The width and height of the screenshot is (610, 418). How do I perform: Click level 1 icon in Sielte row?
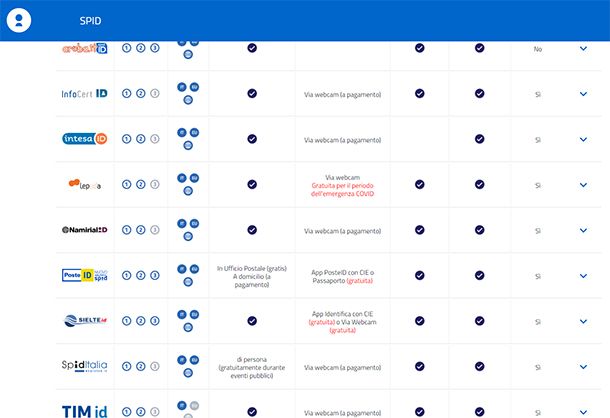[126, 321]
